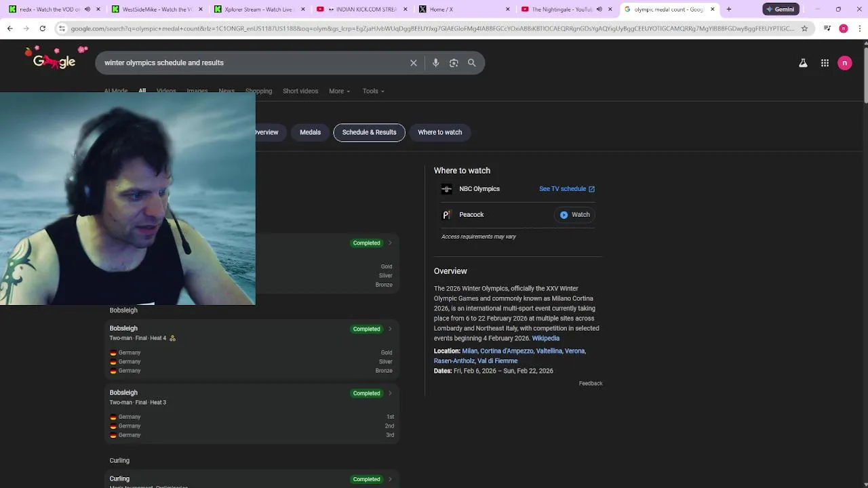Close the Home / X tab
The width and height of the screenshot is (868, 488).
pyautogui.click(x=508, y=9)
